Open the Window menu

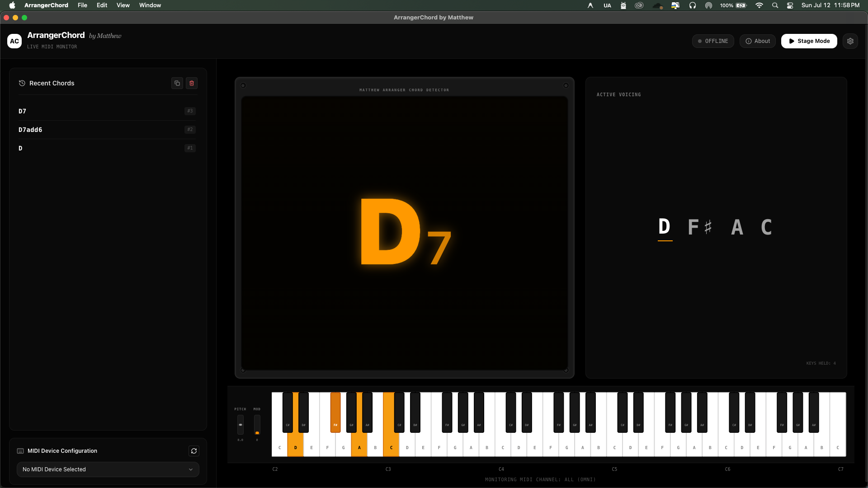[150, 5]
